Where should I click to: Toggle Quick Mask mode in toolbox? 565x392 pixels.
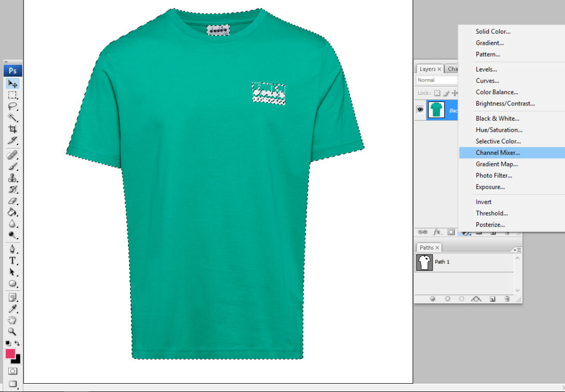(x=12, y=371)
